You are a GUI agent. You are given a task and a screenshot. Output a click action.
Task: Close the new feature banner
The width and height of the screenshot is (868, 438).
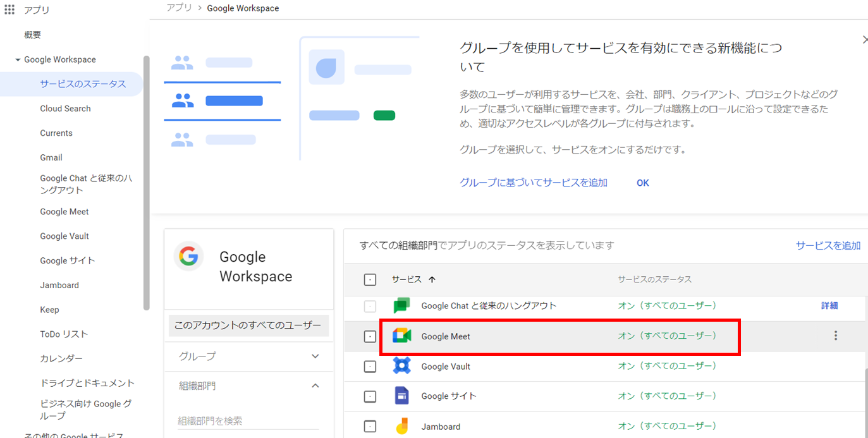(865, 40)
